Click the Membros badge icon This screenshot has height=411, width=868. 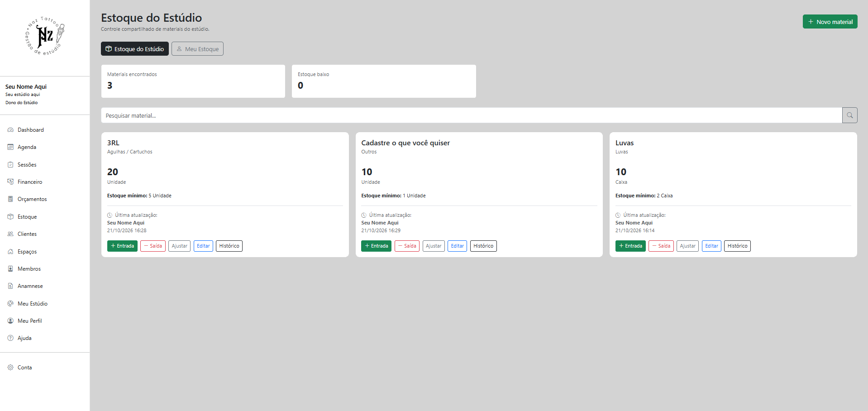coord(10,269)
